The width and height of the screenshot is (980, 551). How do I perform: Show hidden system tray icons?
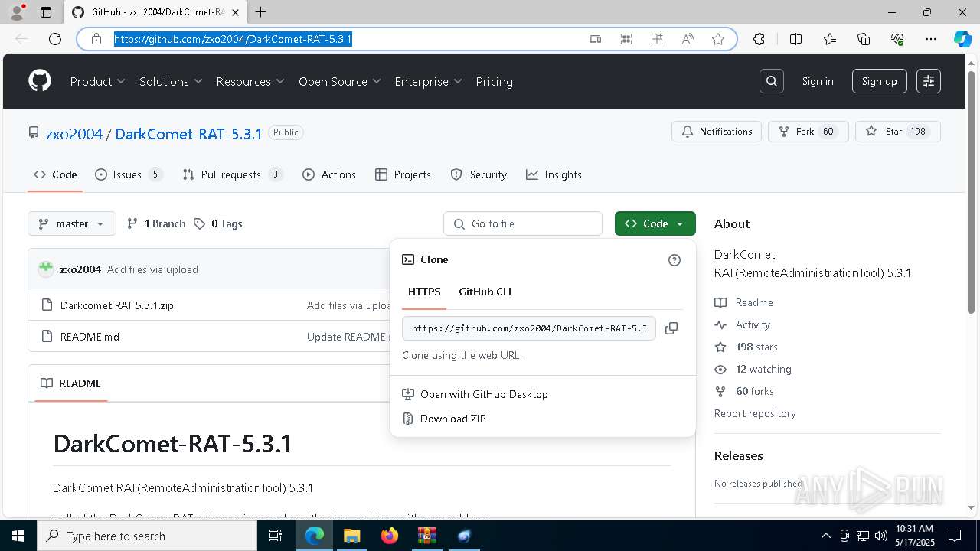point(825,536)
